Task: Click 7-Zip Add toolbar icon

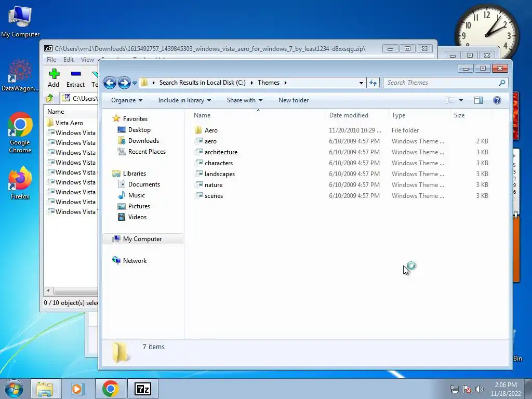Action: (54, 78)
